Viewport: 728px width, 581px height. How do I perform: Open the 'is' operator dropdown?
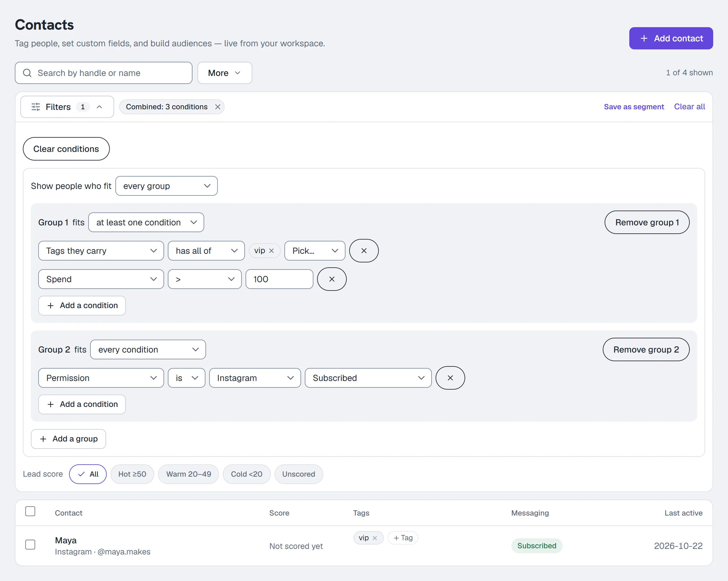pos(186,378)
